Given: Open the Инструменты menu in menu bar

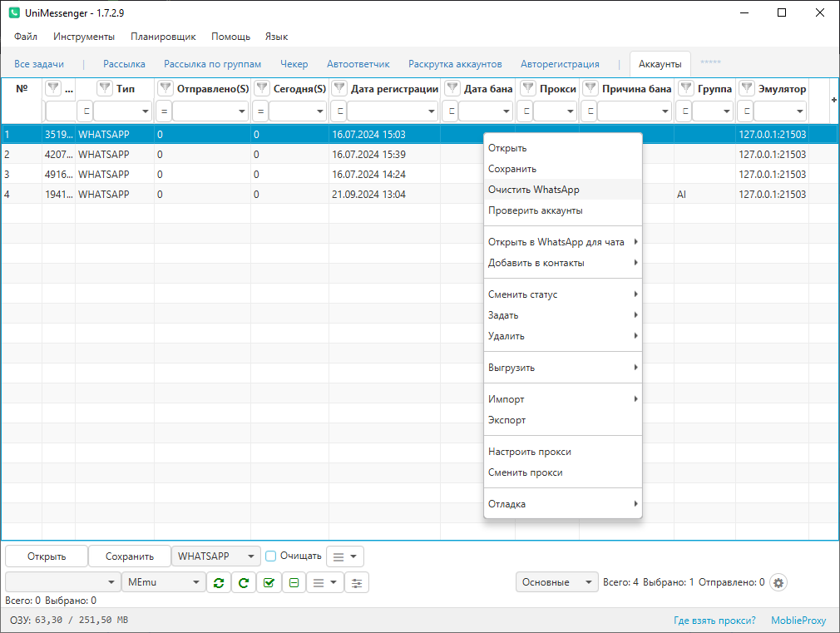Looking at the screenshot, I should [84, 37].
